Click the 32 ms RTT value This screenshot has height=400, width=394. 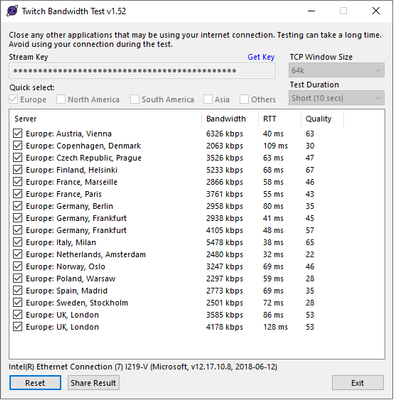[273, 254]
